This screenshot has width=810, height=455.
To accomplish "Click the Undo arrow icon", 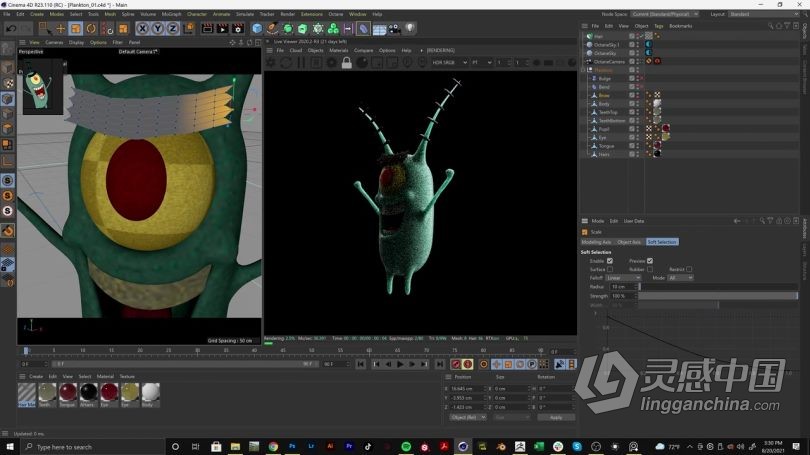I will click(11, 29).
